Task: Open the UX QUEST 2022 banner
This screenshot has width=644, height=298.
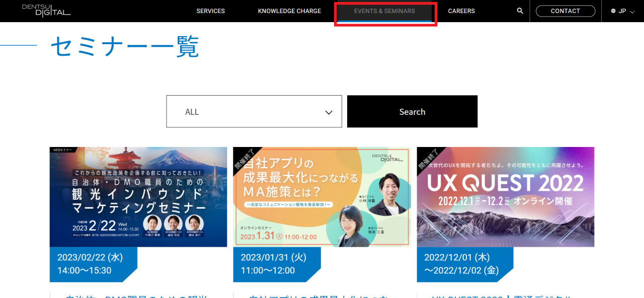Action: (505, 197)
